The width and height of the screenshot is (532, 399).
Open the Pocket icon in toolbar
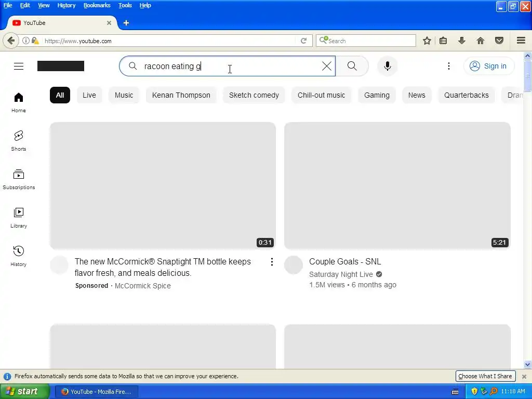[499, 41]
